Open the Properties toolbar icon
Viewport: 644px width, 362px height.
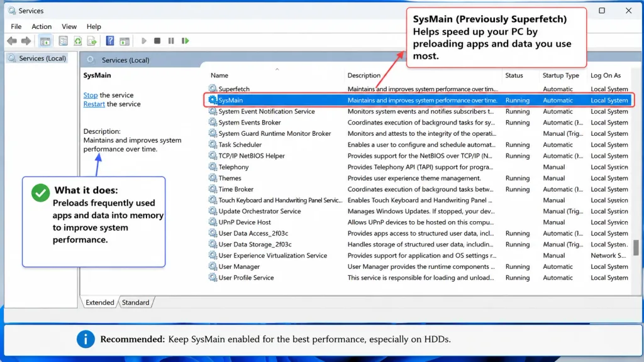(x=63, y=41)
